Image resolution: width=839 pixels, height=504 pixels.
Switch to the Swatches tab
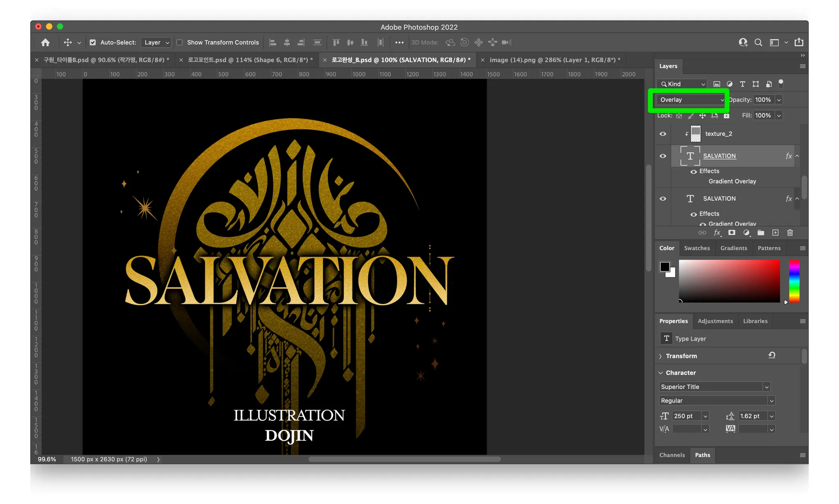(x=696, y=248)
